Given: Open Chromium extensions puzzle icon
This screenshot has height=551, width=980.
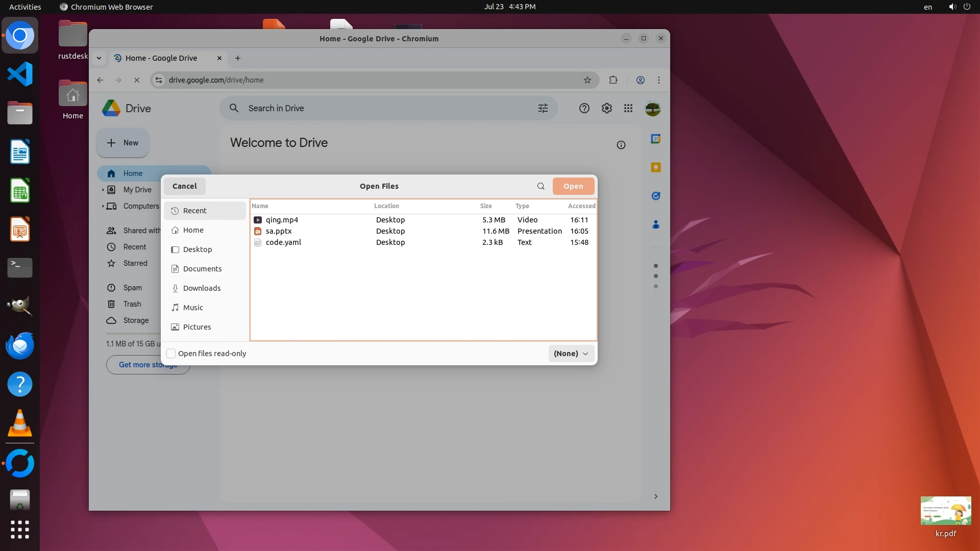Looking at the screenshot, I should [x=613, y=80].
